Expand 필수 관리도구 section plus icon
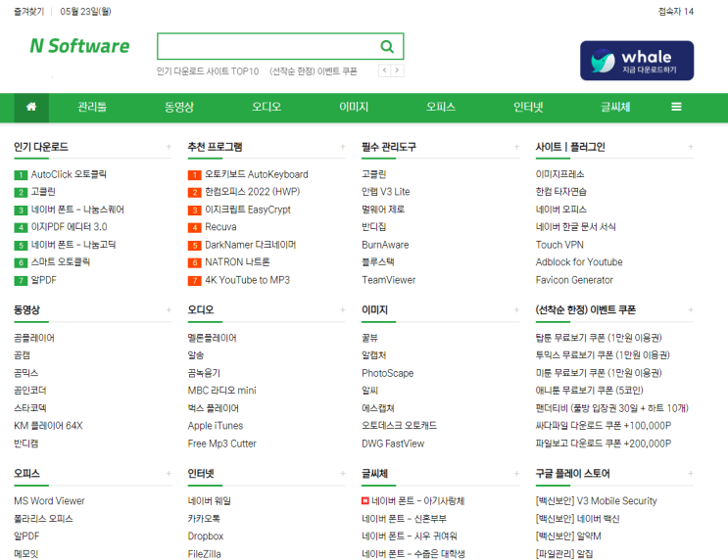Viewport: 728px width, 560px height. tap(516, 147)
